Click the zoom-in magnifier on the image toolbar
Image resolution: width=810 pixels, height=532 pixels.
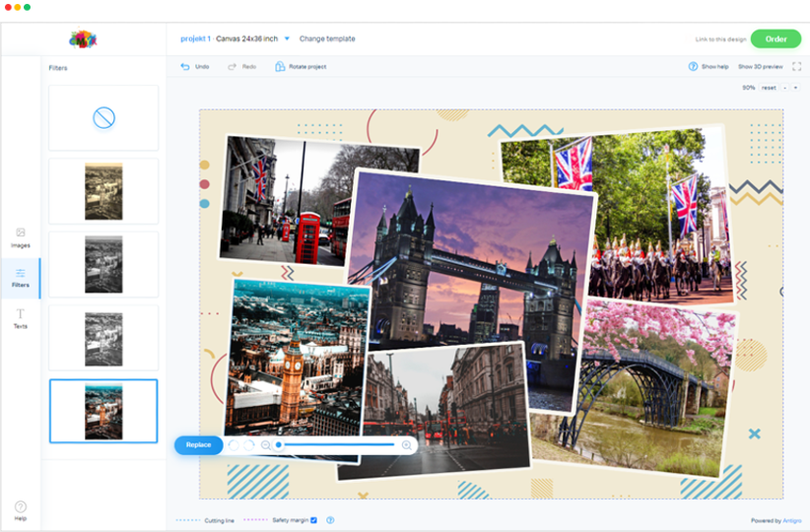coord(406,445)
